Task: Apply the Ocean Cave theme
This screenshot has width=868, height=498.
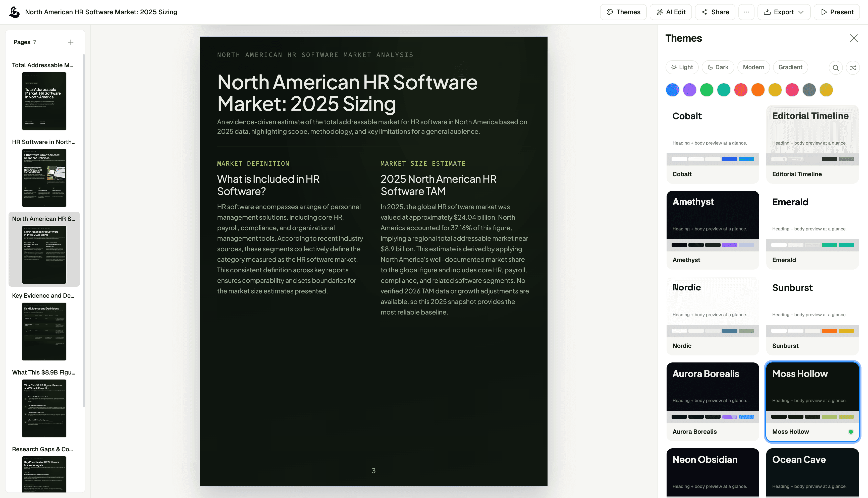Action: pyautogui.click(x=812, y=473)
